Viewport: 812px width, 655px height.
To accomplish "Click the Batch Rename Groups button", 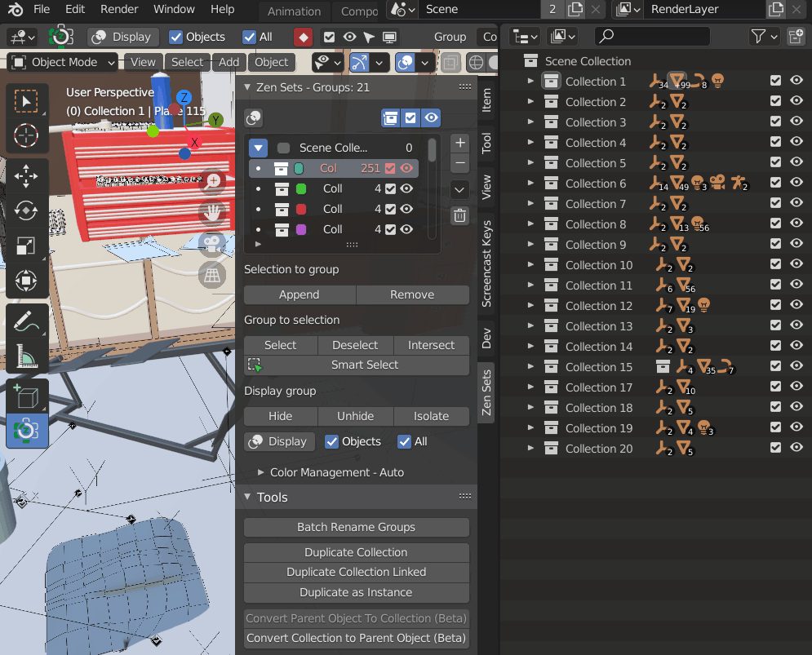I will tap(356, 527).
